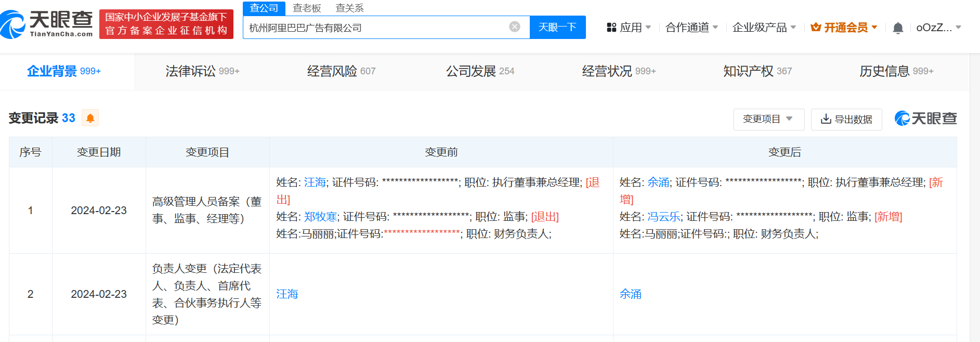The width and height of the screenshot is (980, 342).
Task: Click the orange alert bell beside 变更记录
Action: (x=90, y=118)
